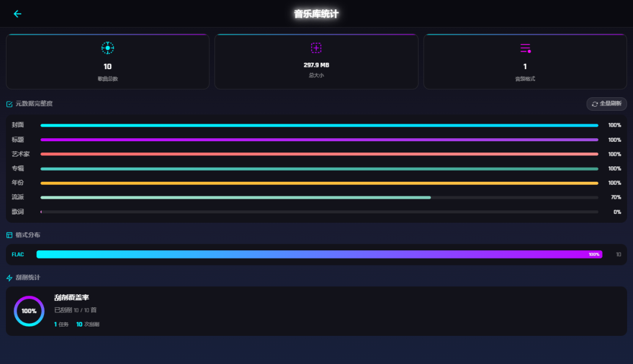
Task: Click the total size dashed-square icon
Action: (x=316, y=48)
